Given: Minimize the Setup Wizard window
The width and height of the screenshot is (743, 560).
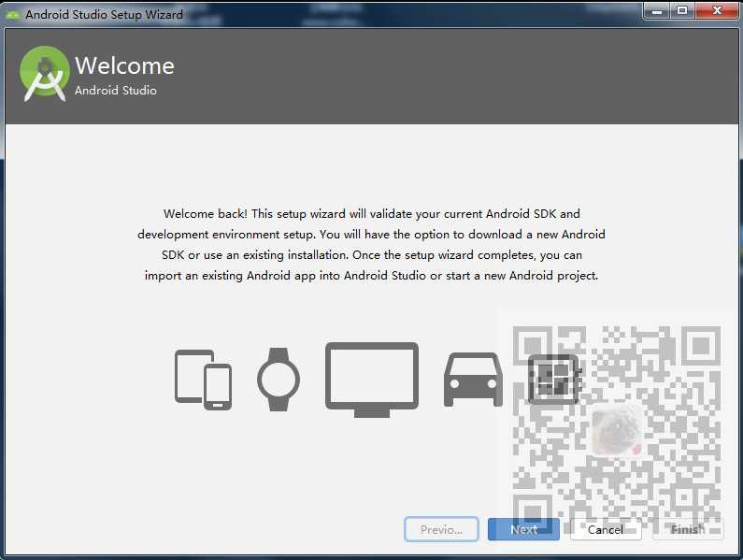Looking at the screenshot, I should click(x=657, y=10).
